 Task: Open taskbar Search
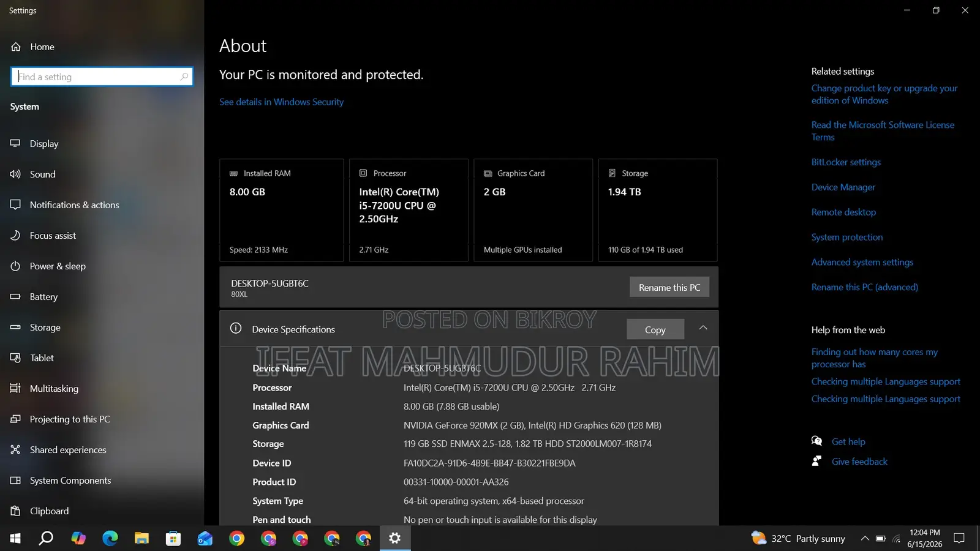(x=46, y=538)
